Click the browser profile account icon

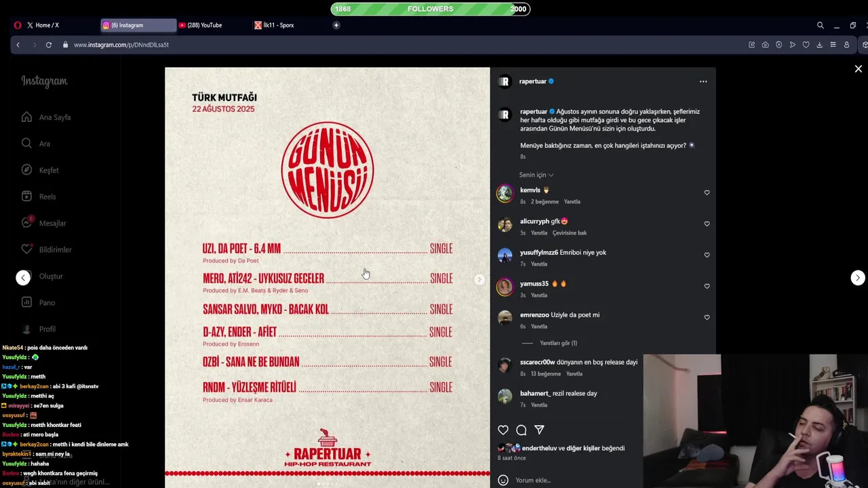[x=846, y=45]
